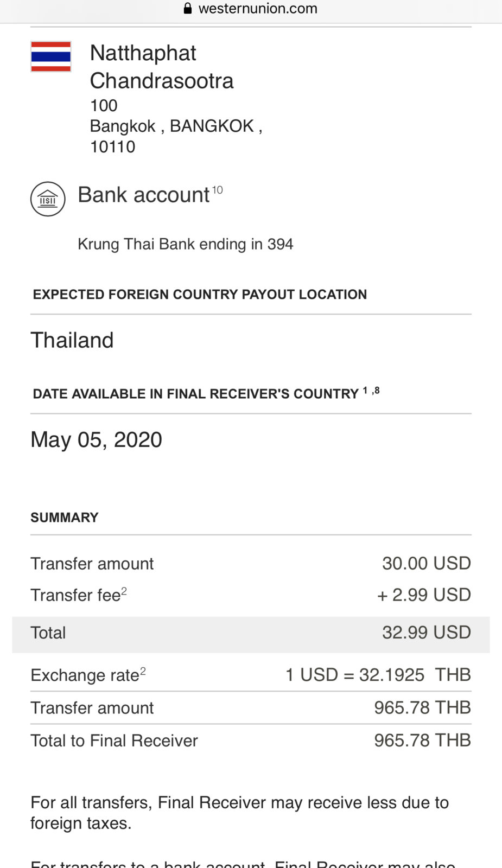Tap the westernunion.com address bar
Viewport: 502px width, 868px height.
(257, 9)
